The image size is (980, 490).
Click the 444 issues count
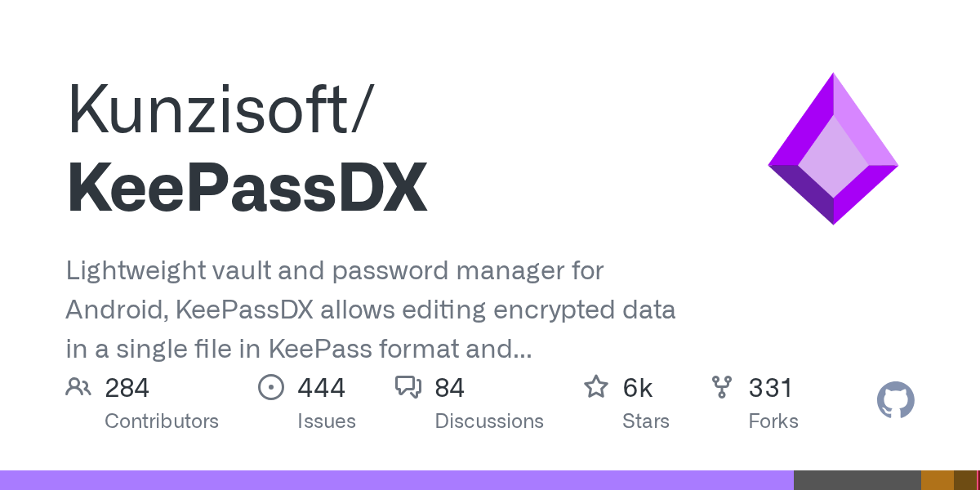pyautogui.click(x=321, y=388)
